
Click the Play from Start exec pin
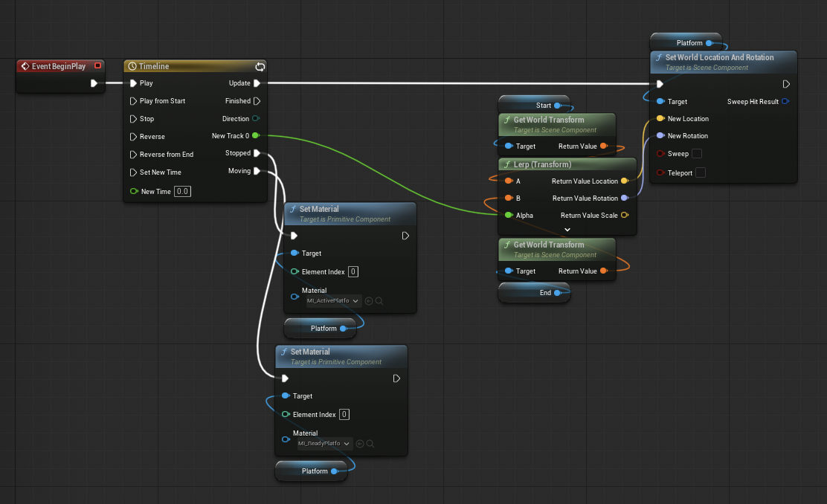[x=133, y=101]
